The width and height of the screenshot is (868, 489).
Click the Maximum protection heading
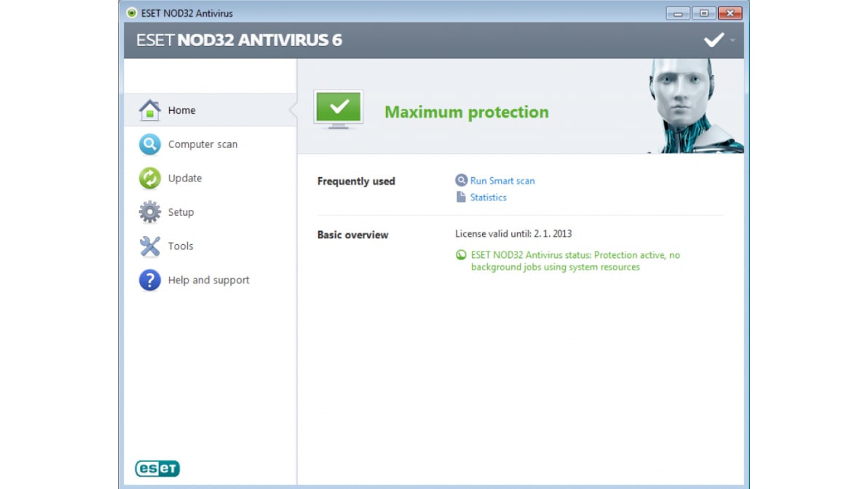(467, 112)
